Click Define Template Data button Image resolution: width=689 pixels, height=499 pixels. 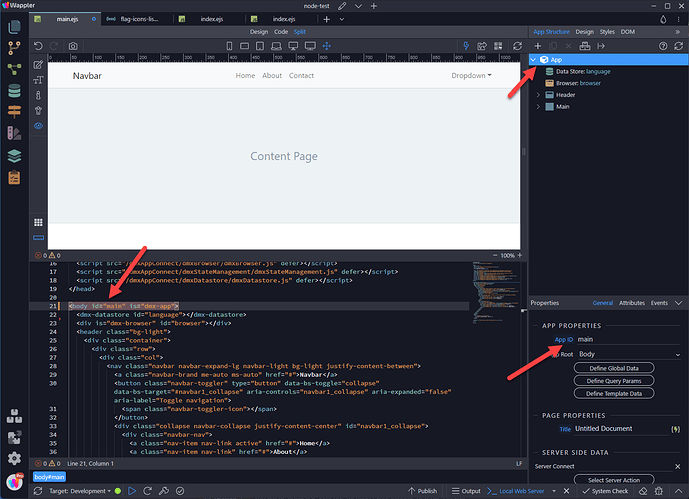614,394
